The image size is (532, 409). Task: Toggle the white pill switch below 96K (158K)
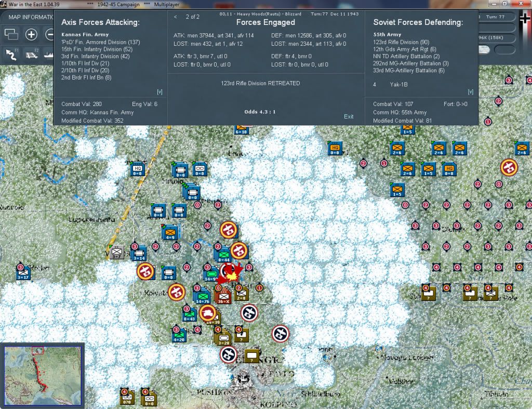(484, 50)
